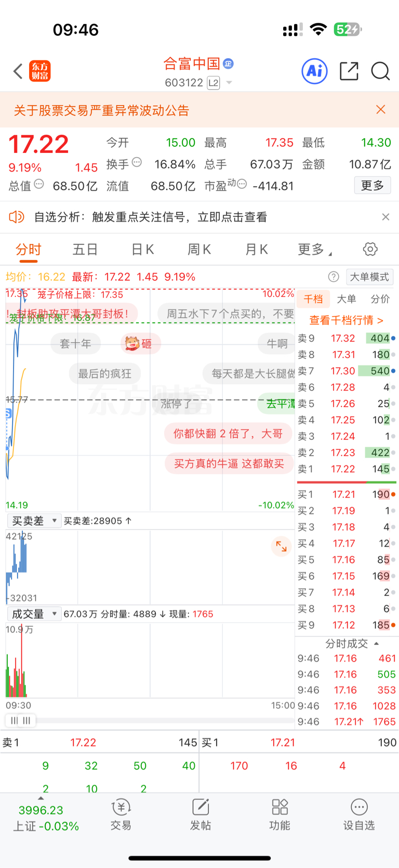Image resolution: width=399 pixels, height=868 pixels.
Task: Open the 查看千档行情 link
Action: [346, 320]
